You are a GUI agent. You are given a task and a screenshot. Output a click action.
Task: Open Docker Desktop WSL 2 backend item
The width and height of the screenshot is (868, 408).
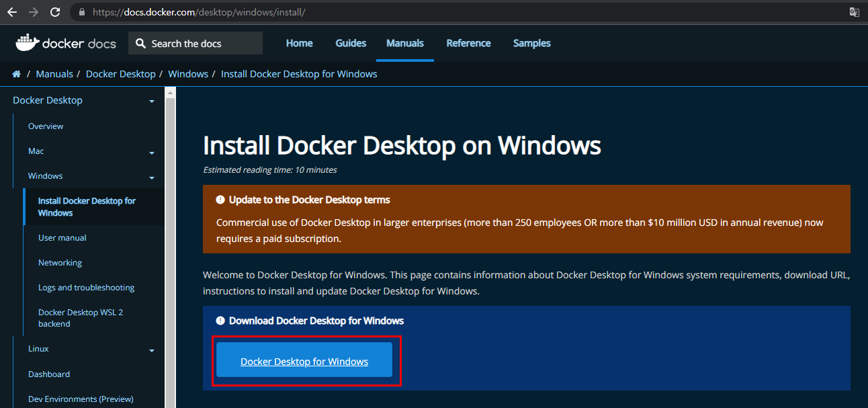[x=81, y=318]
